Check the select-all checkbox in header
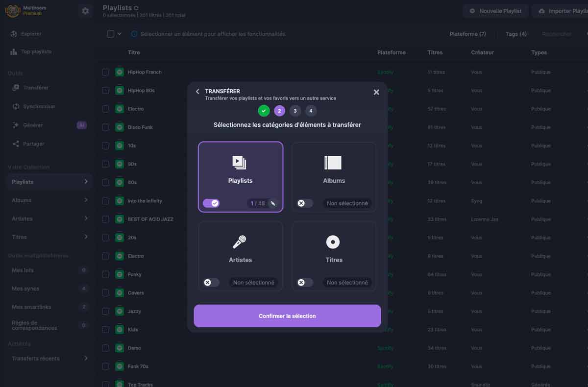 tap(110, 34)
